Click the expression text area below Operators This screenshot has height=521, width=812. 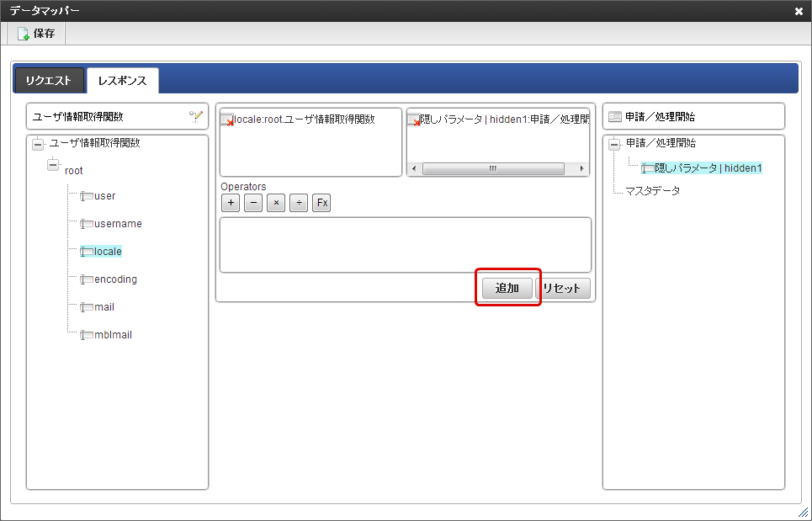pos(406,245)
